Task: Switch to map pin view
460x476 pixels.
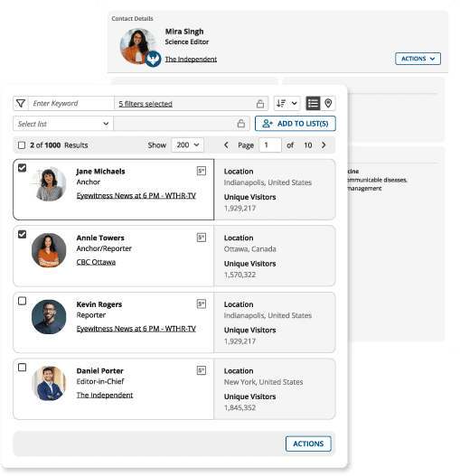Action: tap(328, 104)
